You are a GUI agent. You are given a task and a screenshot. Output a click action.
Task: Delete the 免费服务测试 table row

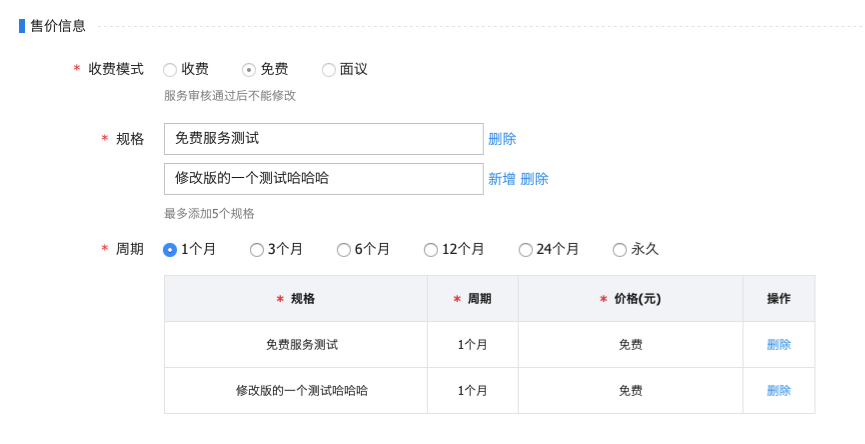point(779,345)
